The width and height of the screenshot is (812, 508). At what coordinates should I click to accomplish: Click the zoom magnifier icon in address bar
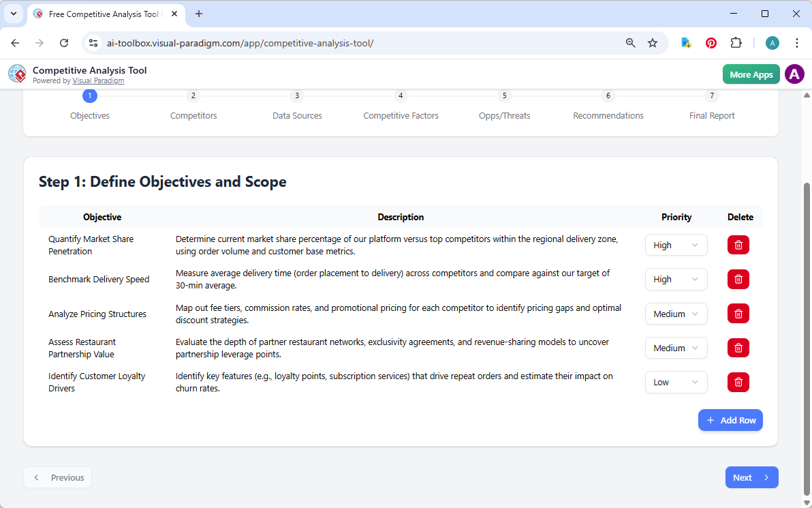[630, 42]
